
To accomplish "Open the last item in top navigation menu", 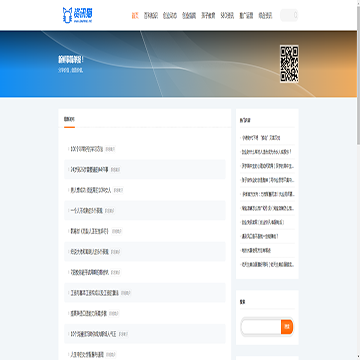I will 265,15.
